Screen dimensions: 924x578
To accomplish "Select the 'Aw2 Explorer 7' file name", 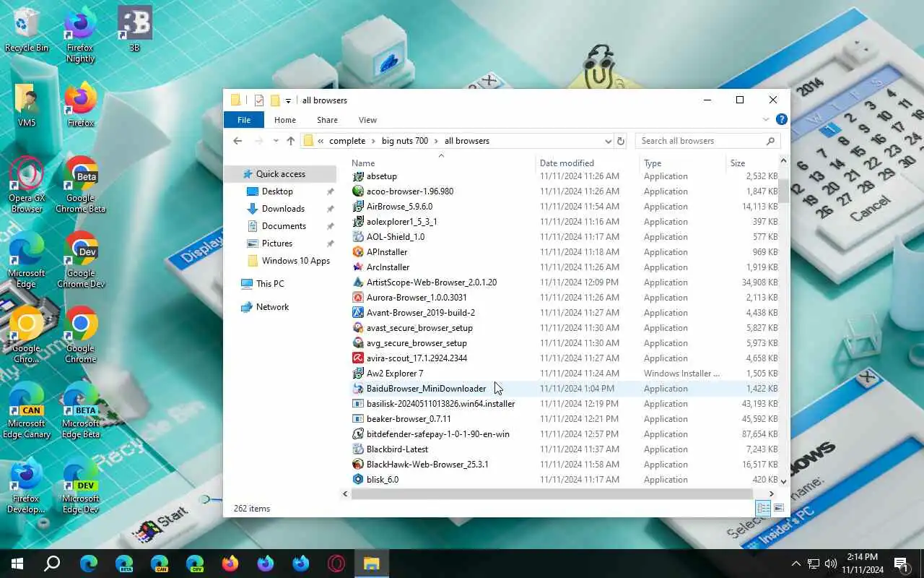I will pyautogui.click(x=395, y=374).
